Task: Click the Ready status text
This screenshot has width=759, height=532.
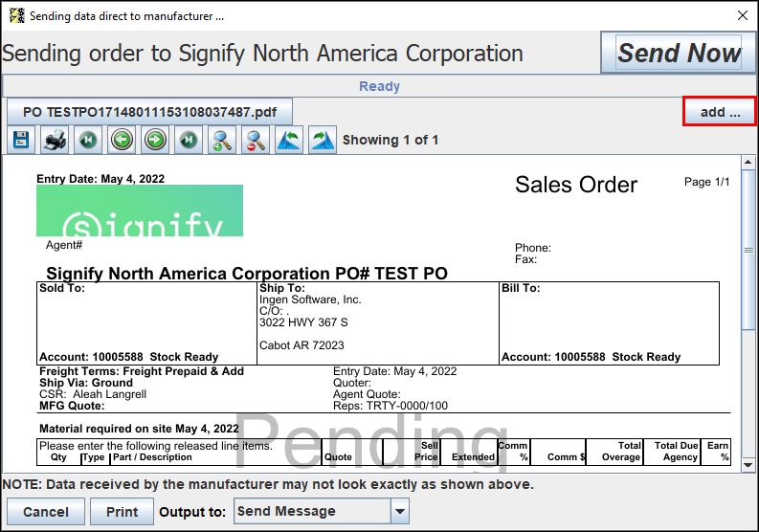Action: [379, 86]
